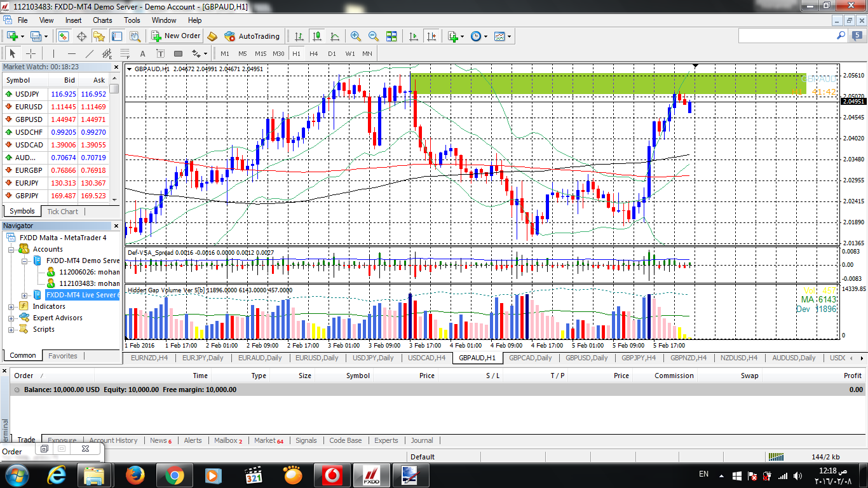Select the Text tool
Screen dimensions: 868x488
(142, 53)
